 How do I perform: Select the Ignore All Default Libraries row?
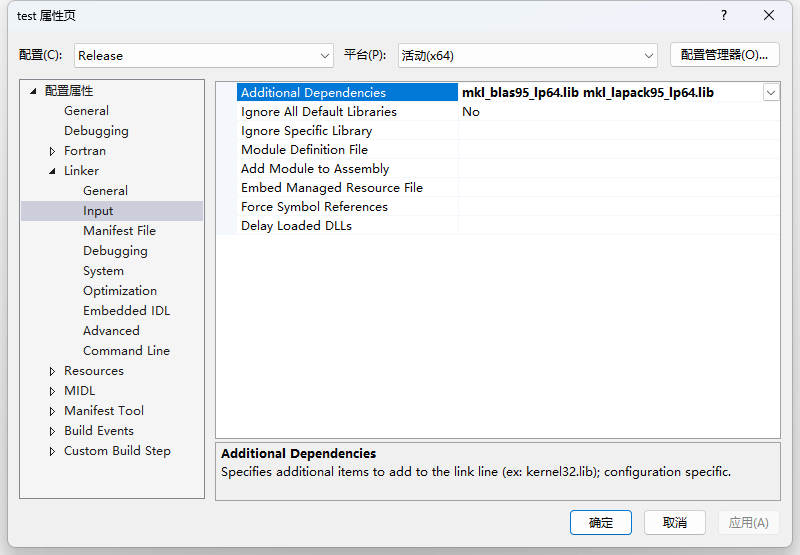(x=498, y=112)
